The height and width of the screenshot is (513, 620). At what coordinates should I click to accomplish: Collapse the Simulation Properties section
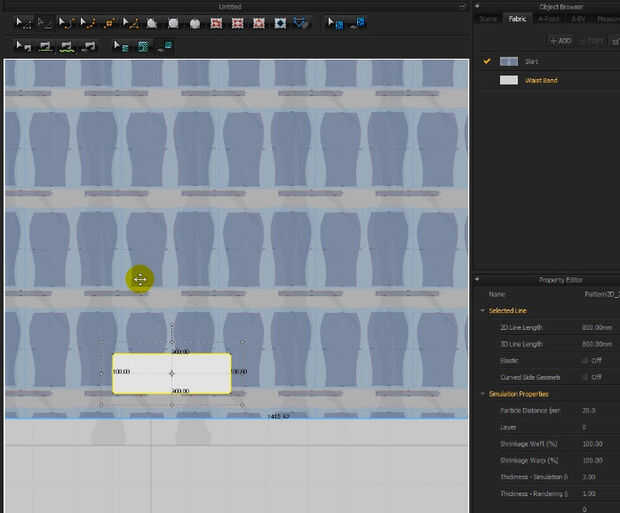coord(482,394)
